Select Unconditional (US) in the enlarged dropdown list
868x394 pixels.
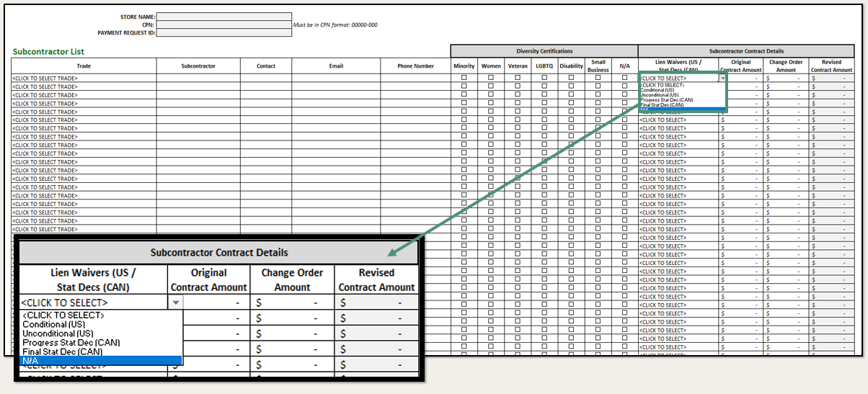click(58, 333)
